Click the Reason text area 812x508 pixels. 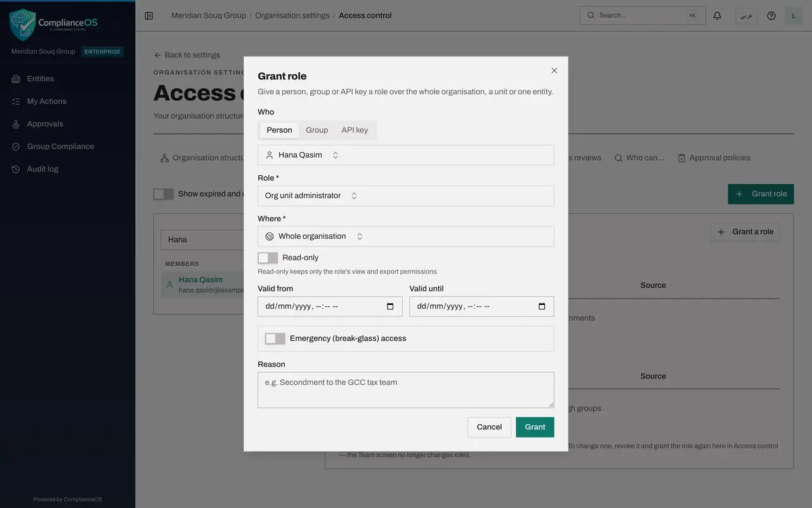406,390
